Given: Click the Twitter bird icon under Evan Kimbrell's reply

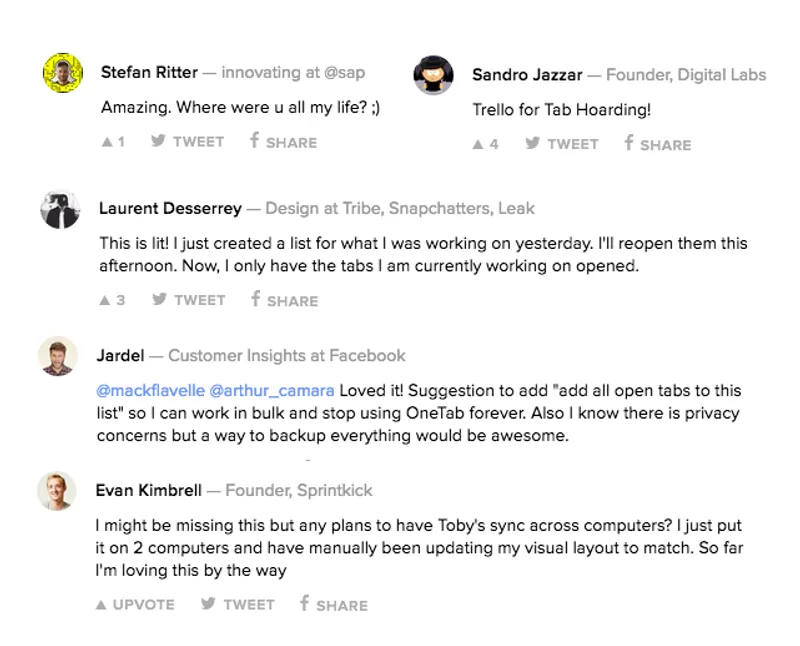Looking at the screenshot, I should pos(207,604).
